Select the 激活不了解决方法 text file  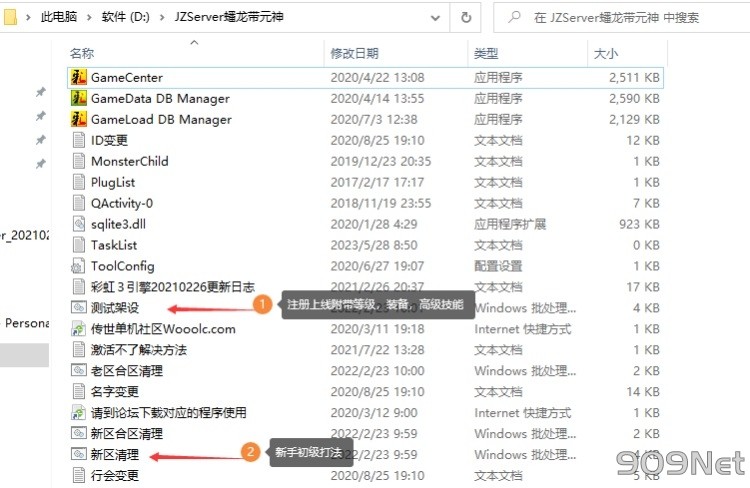[x=138, y=350]
